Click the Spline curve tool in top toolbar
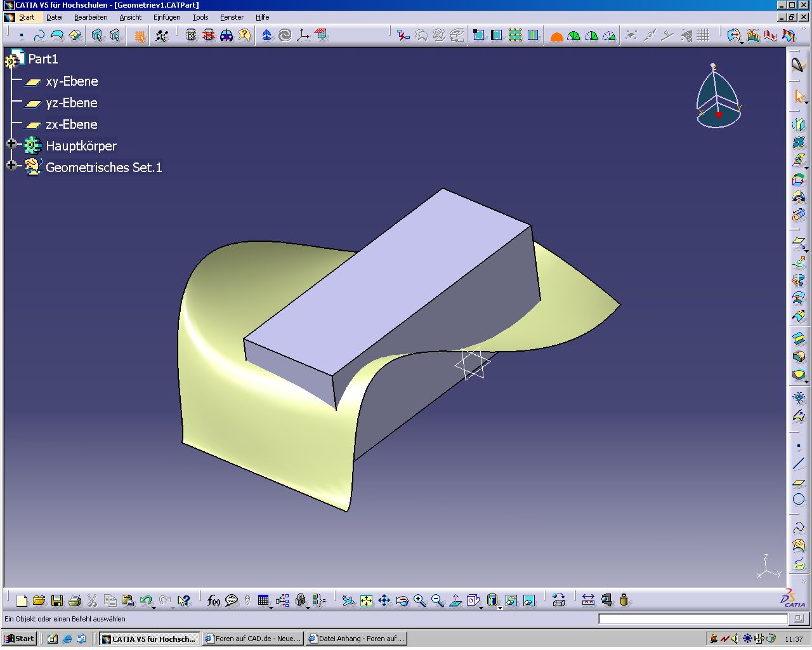Image resolution: width=812 pixels, height=650 pixels. click(x=39, y=36)
